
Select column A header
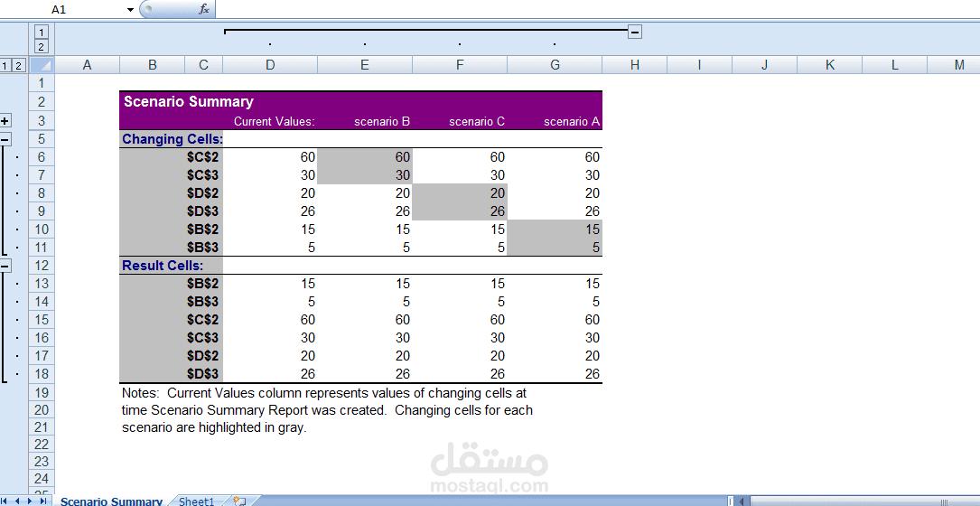point(87,65)
